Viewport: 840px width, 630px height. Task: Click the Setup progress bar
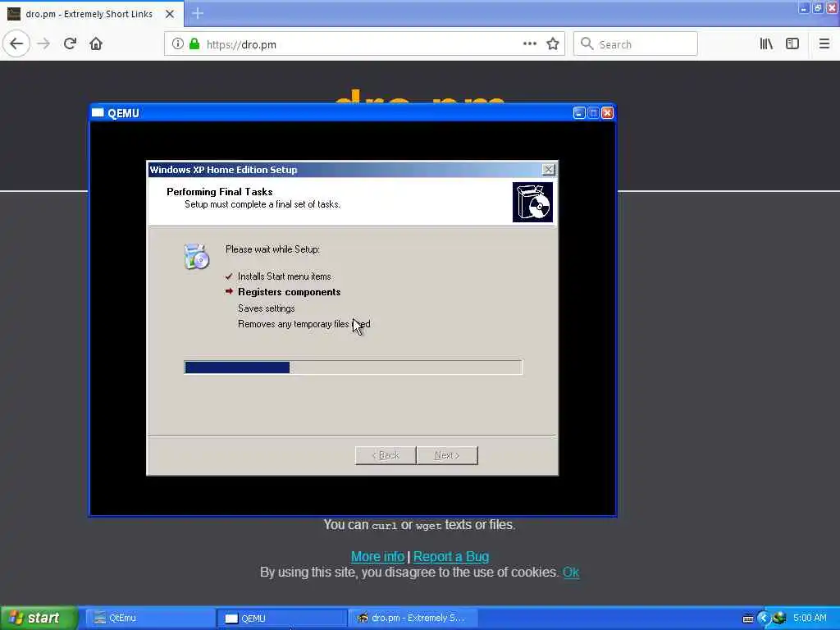353,367
